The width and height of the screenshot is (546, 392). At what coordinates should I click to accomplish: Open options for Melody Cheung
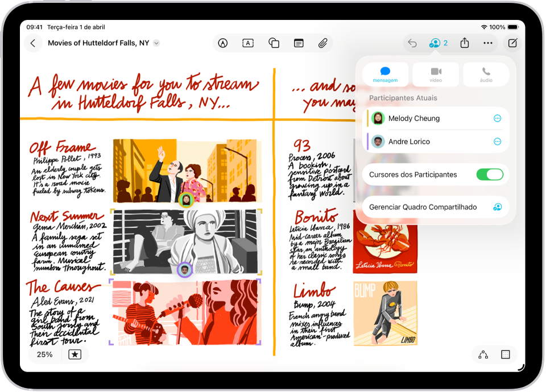(x=498, y=118)
